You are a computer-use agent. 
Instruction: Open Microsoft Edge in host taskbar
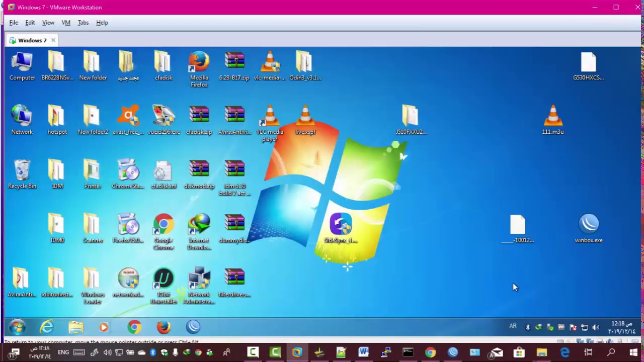click(x=565, y=352)
